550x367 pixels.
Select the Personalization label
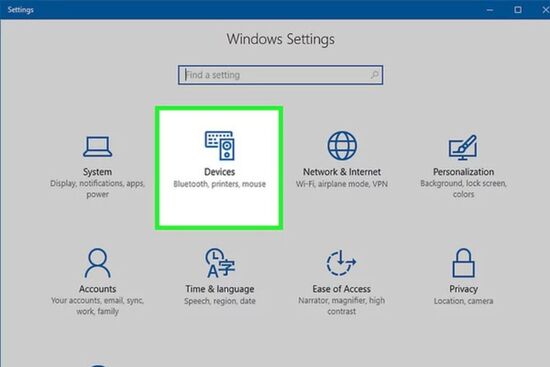pos(463,172)
